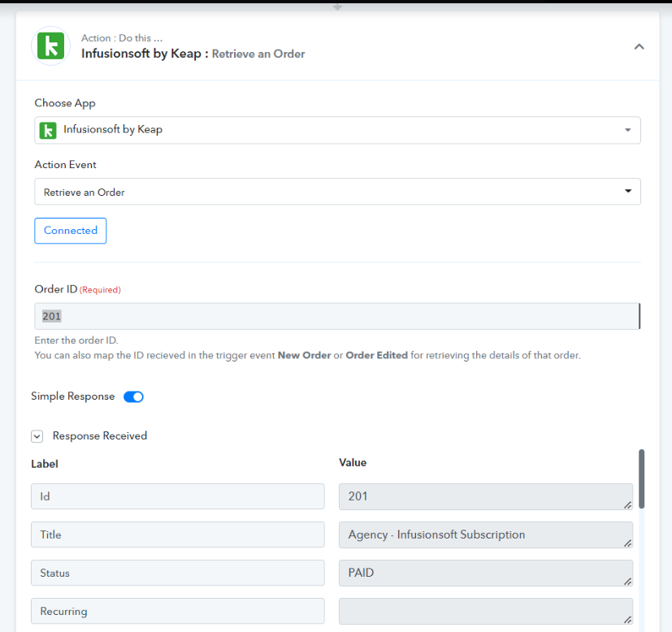Open the Action Event dropdown
This screenshot has width=672, height=632.
point(337,192)
